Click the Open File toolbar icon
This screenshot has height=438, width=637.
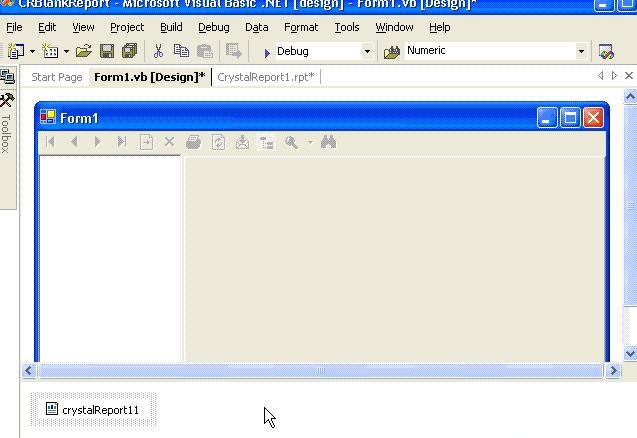pos(84,51)
